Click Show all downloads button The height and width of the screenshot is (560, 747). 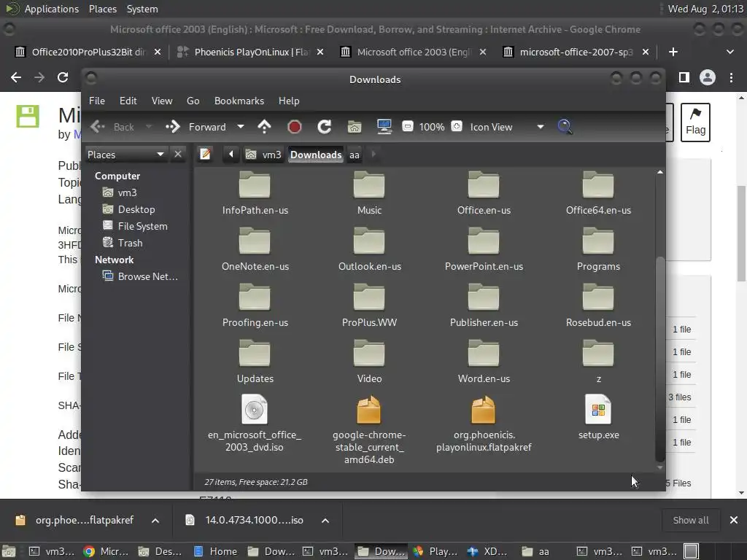tap(690, 520)
